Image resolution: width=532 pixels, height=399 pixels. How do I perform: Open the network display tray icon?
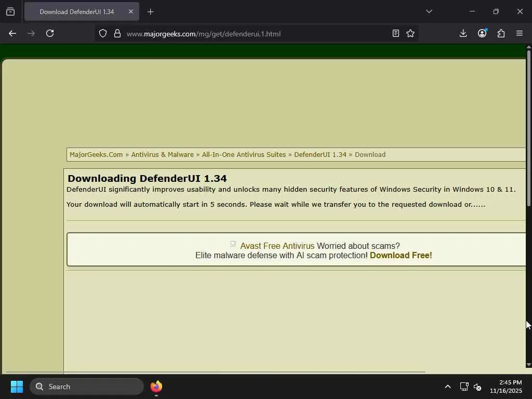464,387
